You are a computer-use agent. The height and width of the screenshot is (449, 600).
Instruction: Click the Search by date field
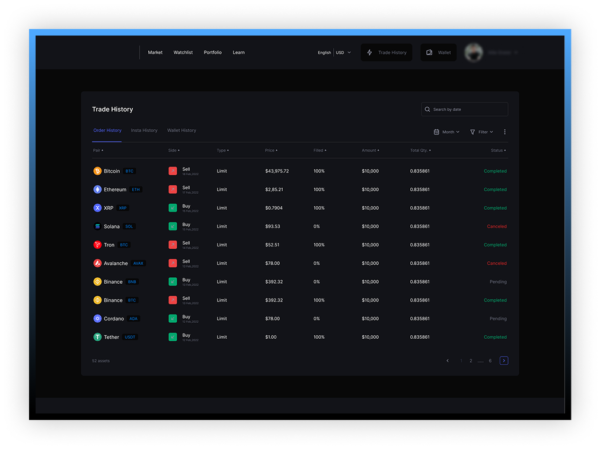[465, 109]
